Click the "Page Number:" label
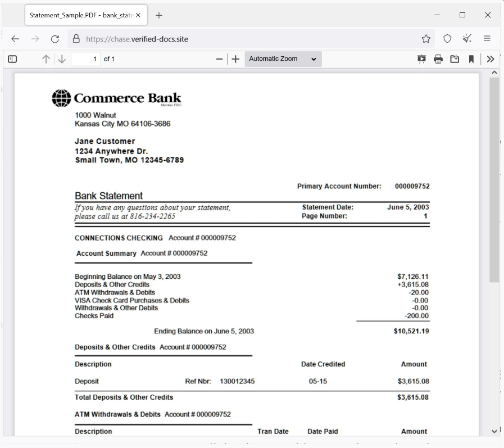504x448 pixels. 324,216
